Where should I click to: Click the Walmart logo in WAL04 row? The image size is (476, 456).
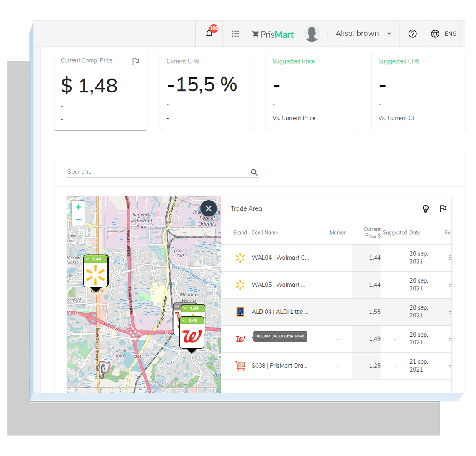[240, 258]
